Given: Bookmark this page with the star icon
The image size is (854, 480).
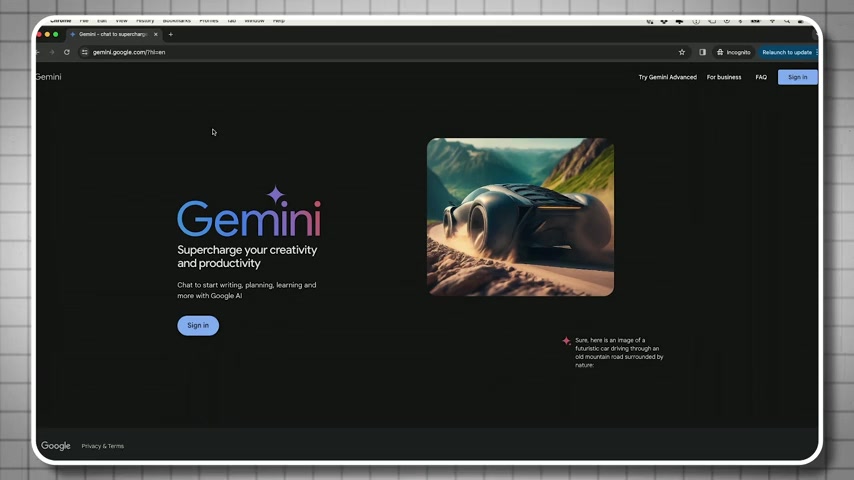Looking at the screenshot, I should (681, 52).
